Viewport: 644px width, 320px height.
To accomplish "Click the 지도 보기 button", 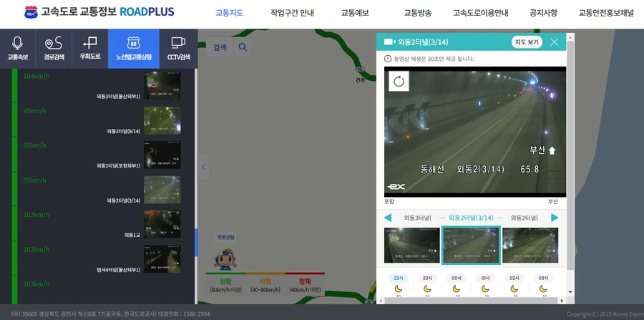I will point(527,42).
